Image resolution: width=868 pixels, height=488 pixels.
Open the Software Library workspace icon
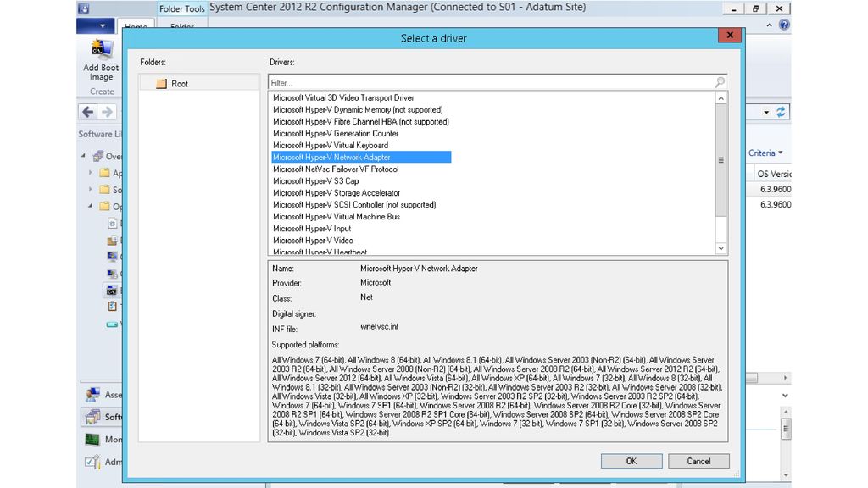(92, 417)
